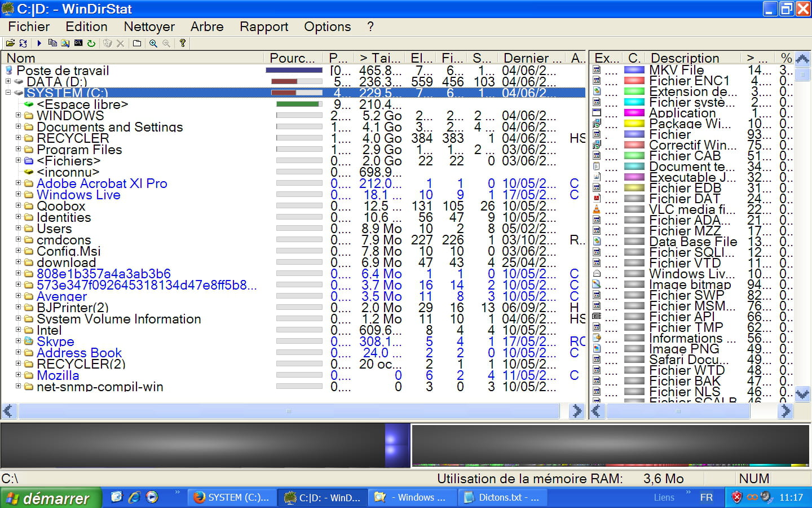Click the extension list scroll-down arrow

[802, 394]
